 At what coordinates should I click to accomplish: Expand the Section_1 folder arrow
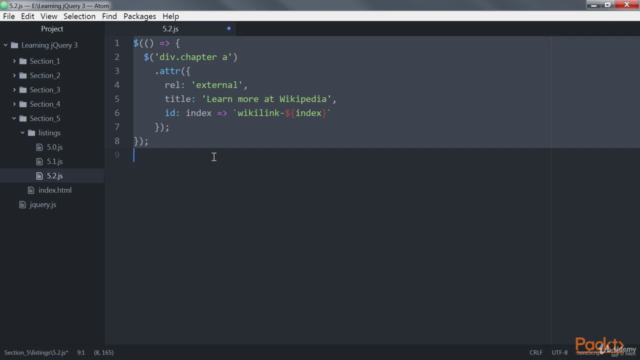(x=14, y=61)
